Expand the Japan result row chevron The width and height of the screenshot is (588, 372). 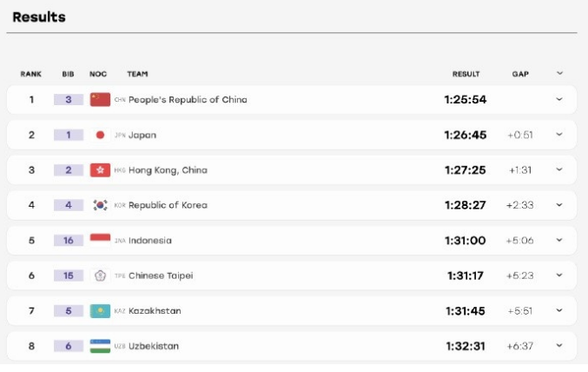[559, 135]
